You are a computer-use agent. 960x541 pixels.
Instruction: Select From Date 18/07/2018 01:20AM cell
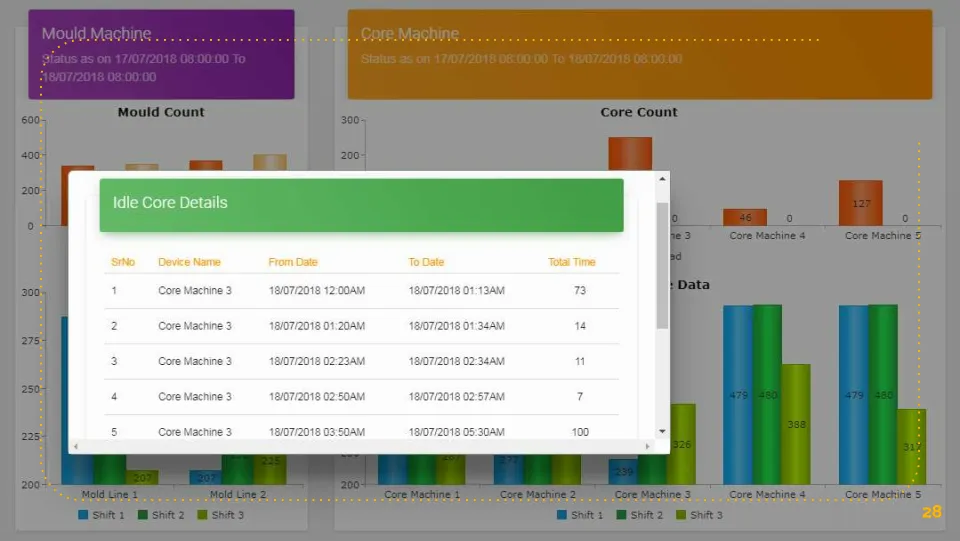(317, 326)
